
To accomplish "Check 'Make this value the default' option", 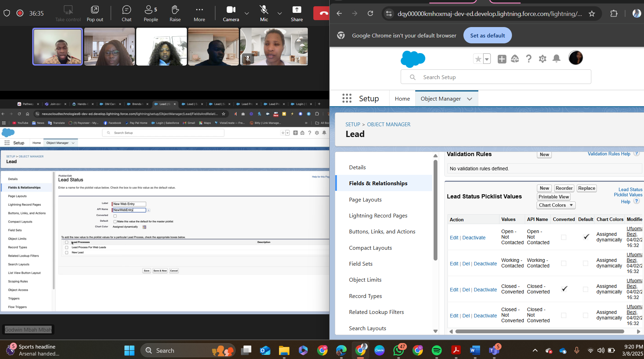I will click(115, 221).
